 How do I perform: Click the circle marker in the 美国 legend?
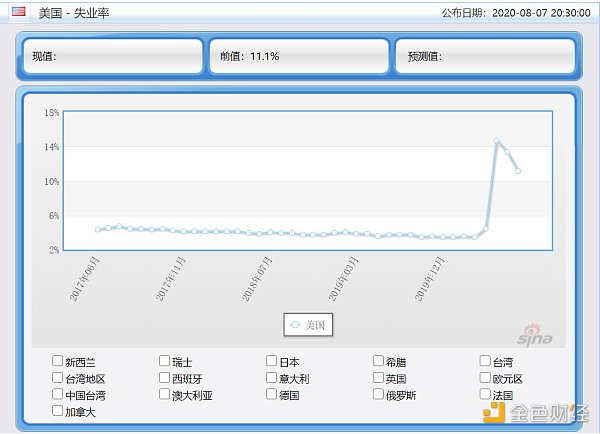[x=295, y=325]
